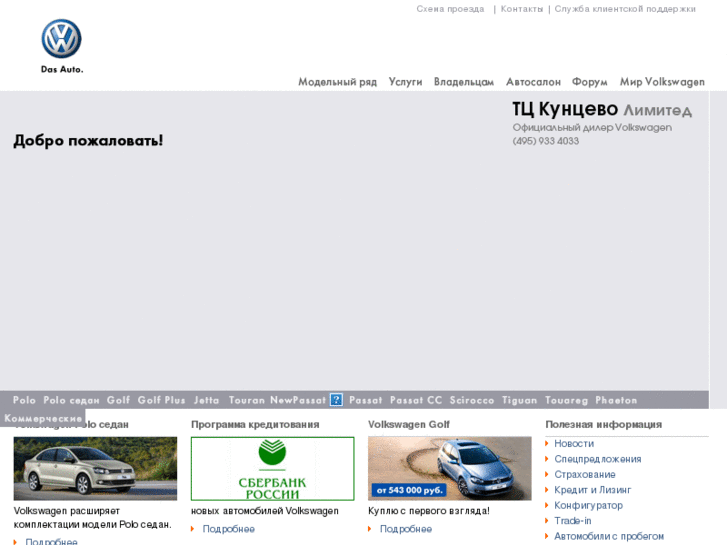Click the Сбербанк России banner
Viewport: 727px width, 545px height.
point(273,468)
